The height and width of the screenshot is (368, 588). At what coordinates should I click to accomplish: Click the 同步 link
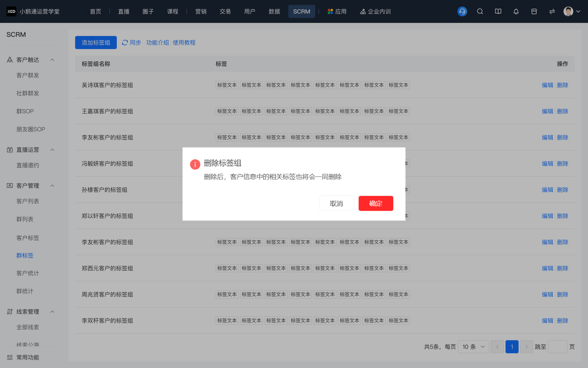(x=135, y=43)
